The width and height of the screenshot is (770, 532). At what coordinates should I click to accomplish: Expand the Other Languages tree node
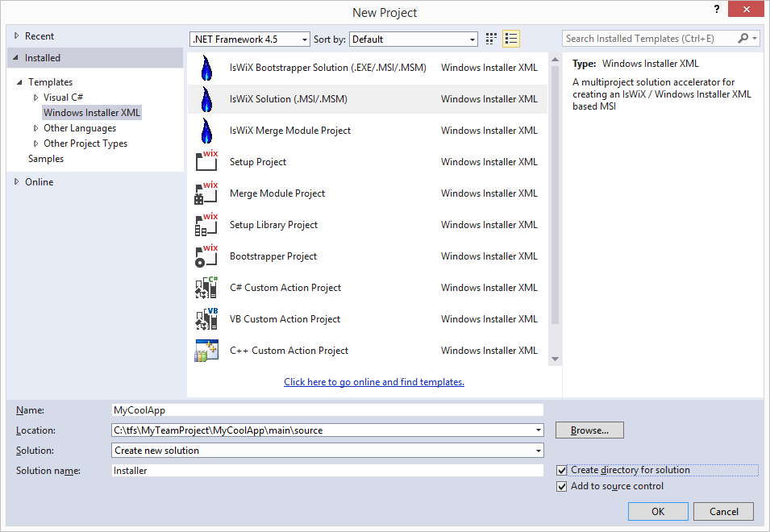35,128
